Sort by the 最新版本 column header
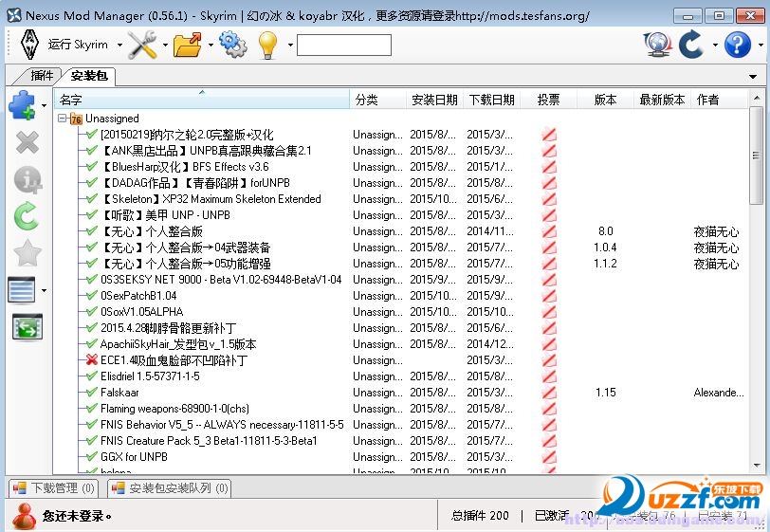This screenshot has height=532, width=770. [x=662, y=100]
